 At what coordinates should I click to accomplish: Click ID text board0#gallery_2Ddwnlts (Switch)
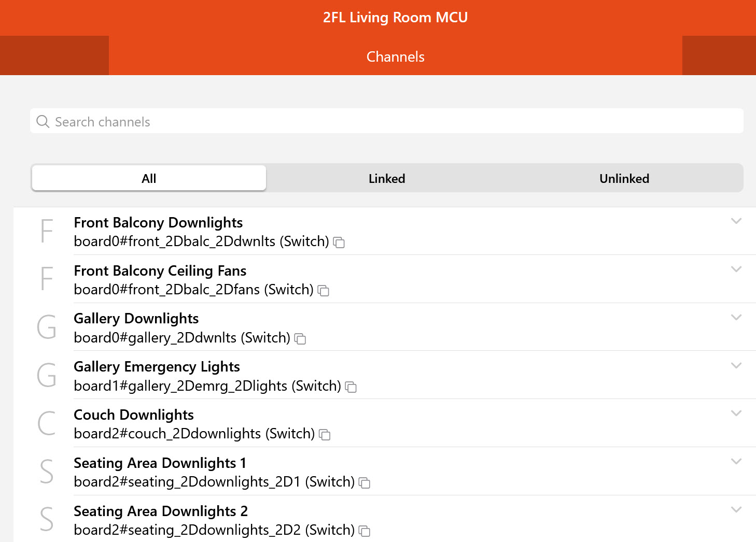tap(182, 338)
